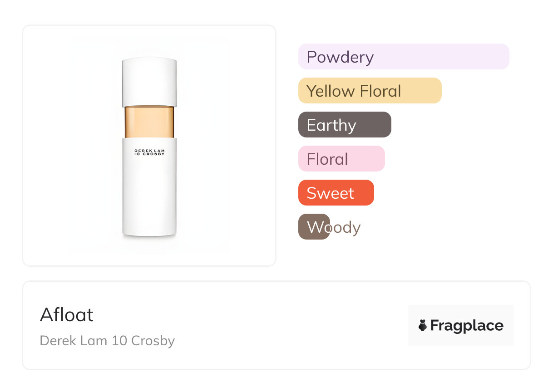Click the Fragplace wordmark text

tap(467, 325)
